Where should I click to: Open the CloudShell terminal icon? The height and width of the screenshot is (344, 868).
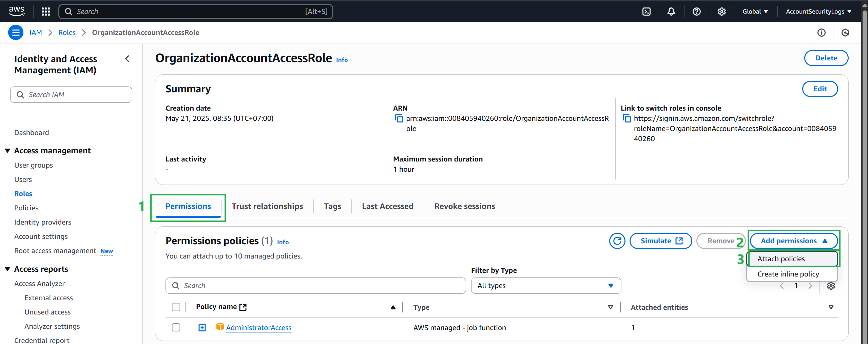point(646,11)
